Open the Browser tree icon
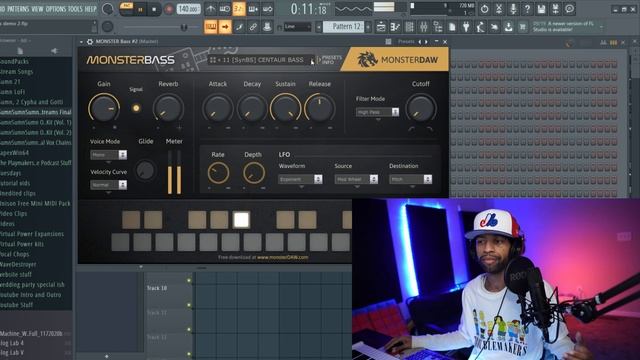Viewport: 640px width, 360px height. tap(438, 27)
